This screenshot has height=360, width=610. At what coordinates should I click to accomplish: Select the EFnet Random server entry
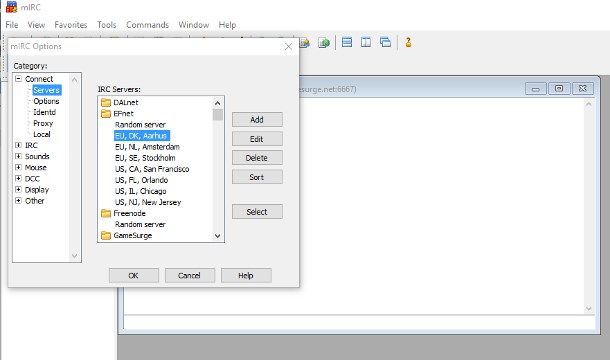pos(140,125)
